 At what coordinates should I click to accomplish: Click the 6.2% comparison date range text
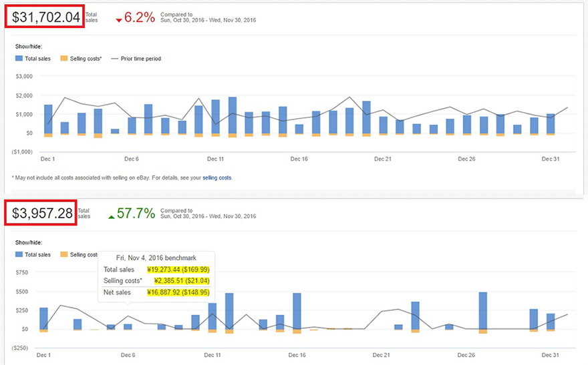click(x=208, y=20)
